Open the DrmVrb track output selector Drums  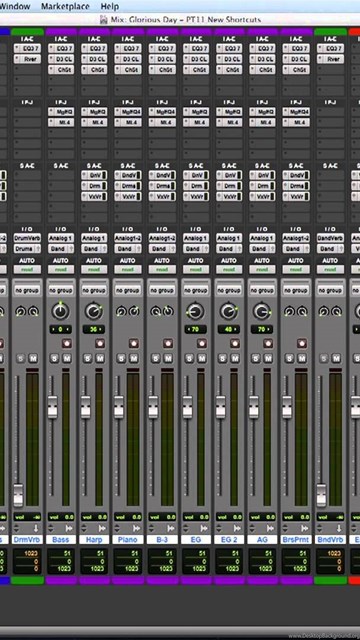[x=27, y=249]
